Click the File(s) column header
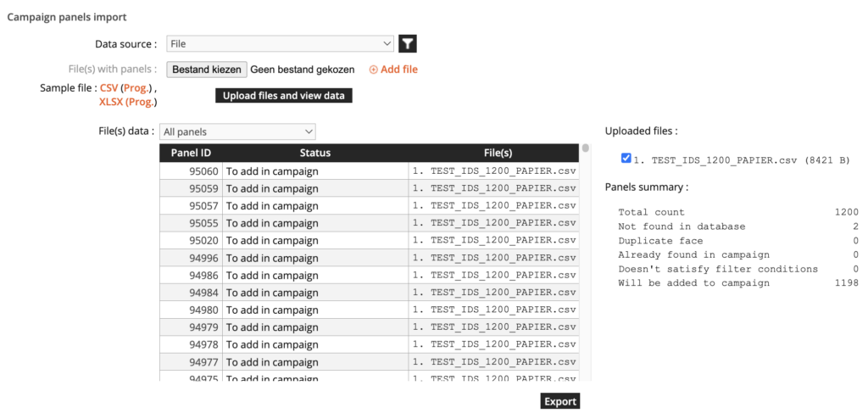 498,153
